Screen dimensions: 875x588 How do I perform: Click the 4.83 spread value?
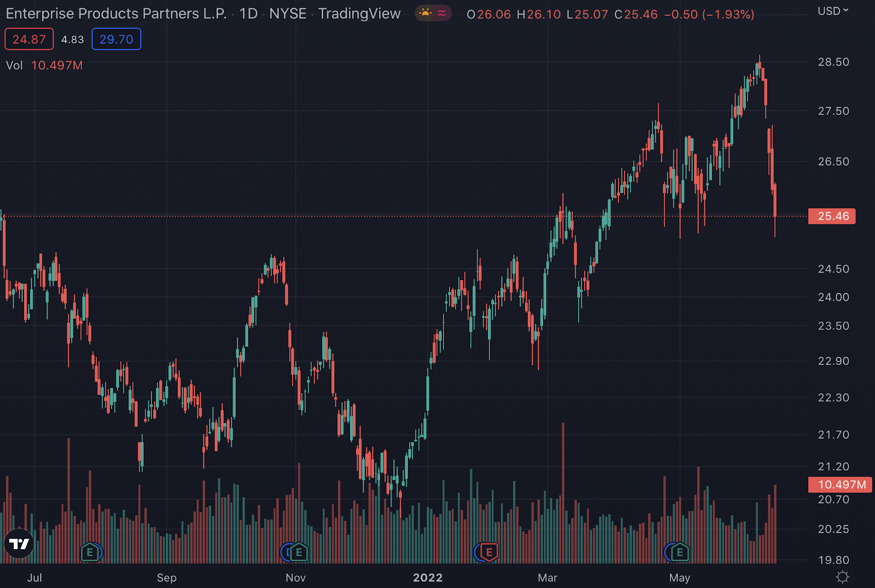point(73,39)
